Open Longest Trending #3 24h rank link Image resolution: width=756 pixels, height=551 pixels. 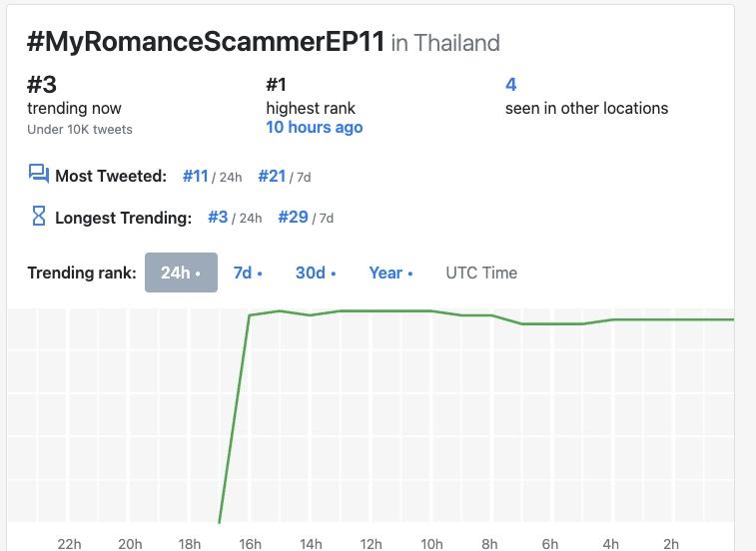click(x=219, y=217)
